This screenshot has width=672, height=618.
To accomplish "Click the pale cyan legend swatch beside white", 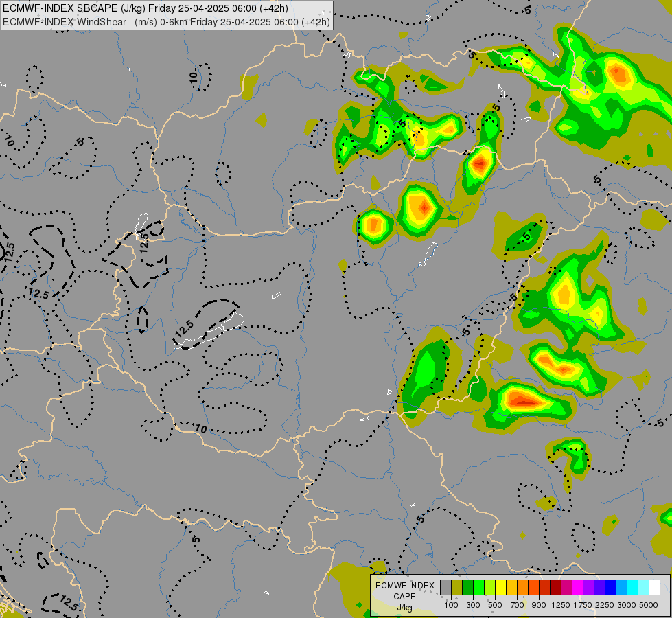I will (644, 587).
